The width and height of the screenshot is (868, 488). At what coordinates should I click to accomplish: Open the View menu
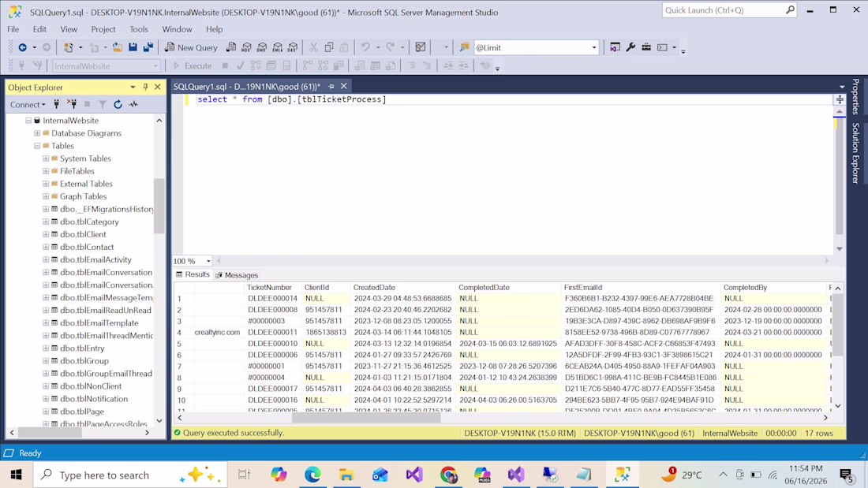tap(69, 29)
